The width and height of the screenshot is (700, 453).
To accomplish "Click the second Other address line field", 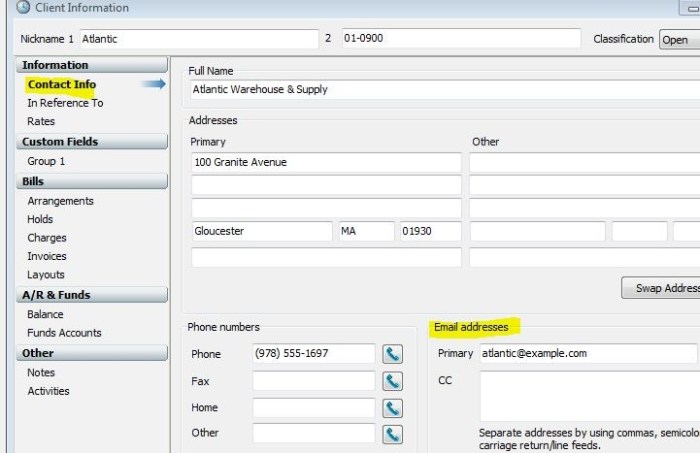I will (x=584, y=185).
